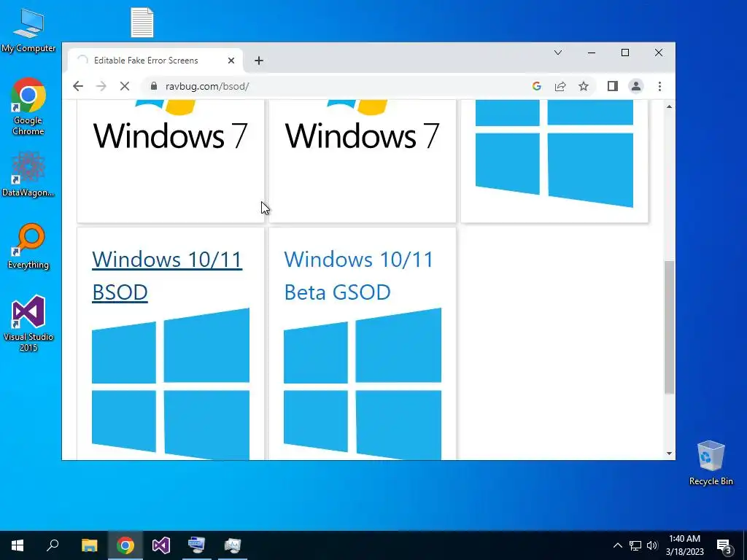Image resolution: width=747 pixels, height=560 pixels.
Task: Stop loading the page
Action: (124, 86)
